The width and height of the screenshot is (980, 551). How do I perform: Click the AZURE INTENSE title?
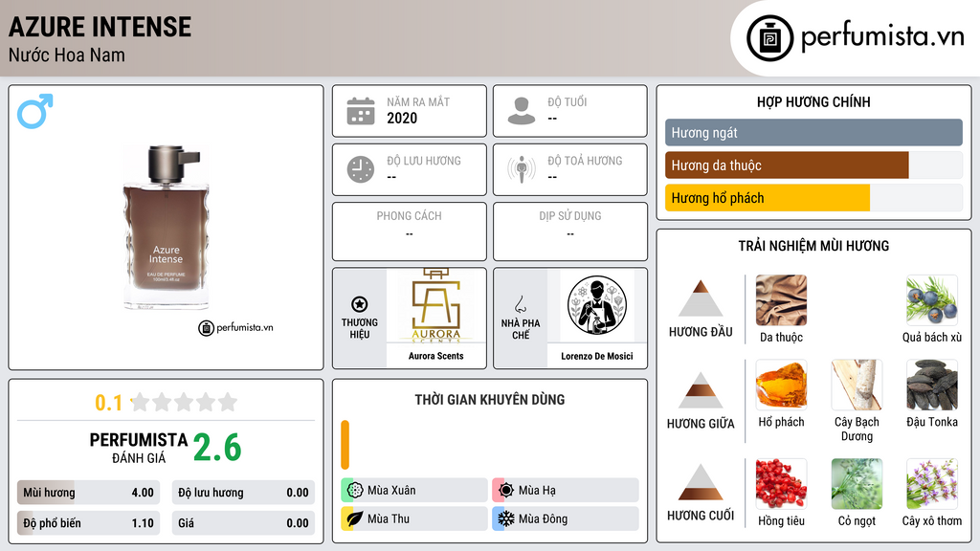(100, 27)
